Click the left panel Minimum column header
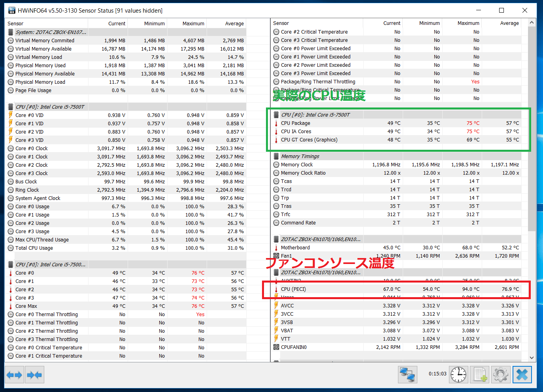 pos(147,23)
